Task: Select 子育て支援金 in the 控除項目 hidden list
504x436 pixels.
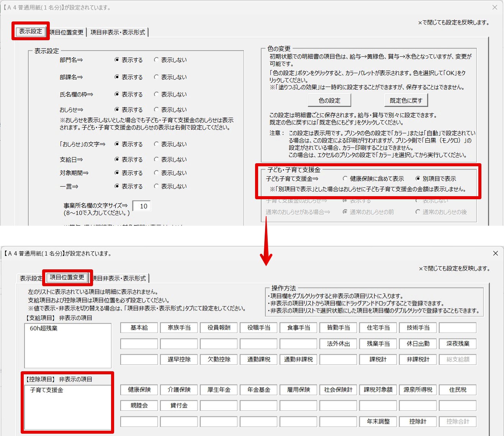Action: (46, 390)
